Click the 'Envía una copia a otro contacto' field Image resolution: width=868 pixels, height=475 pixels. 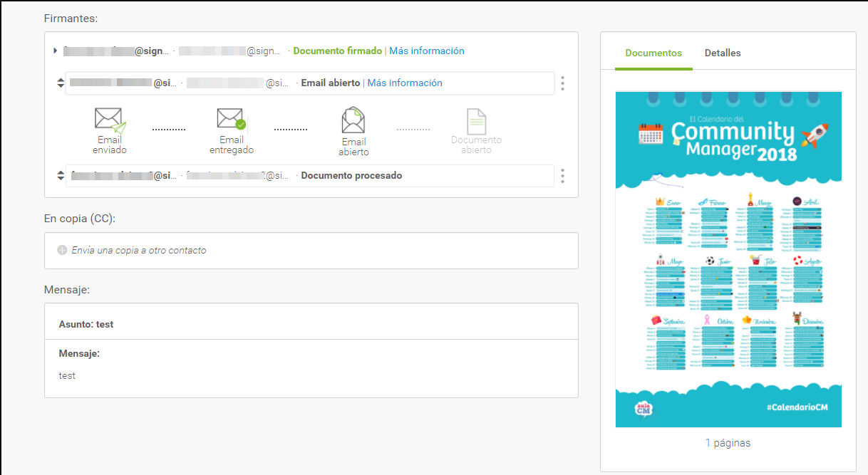coord(311,251)
